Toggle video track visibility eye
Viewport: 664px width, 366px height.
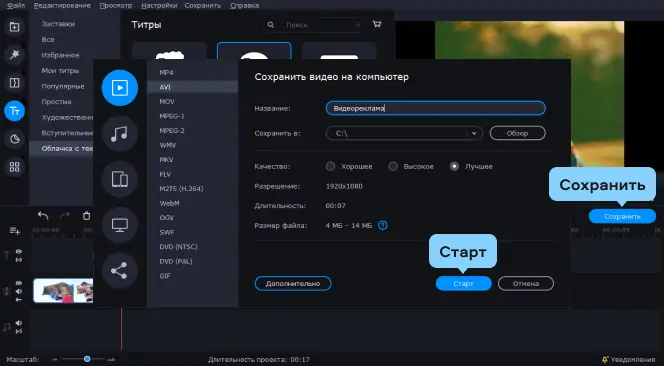[x=19, y=283]
